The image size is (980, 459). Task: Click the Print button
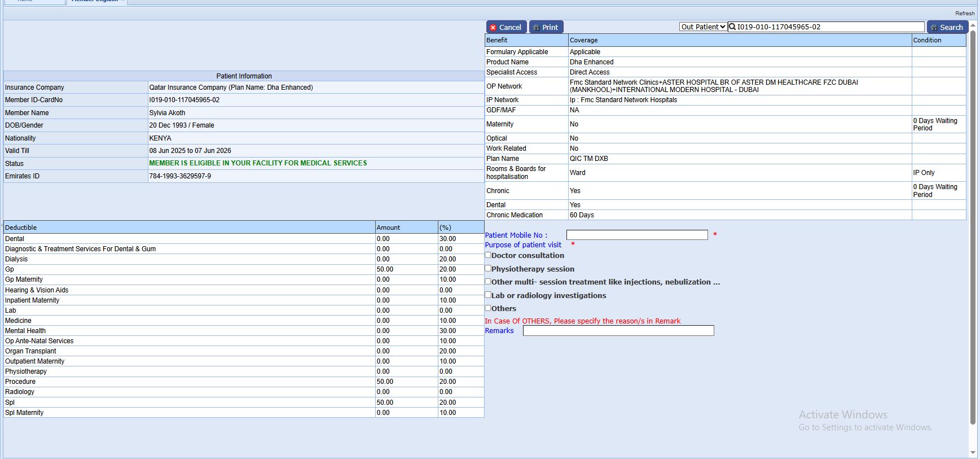point(546,27)
